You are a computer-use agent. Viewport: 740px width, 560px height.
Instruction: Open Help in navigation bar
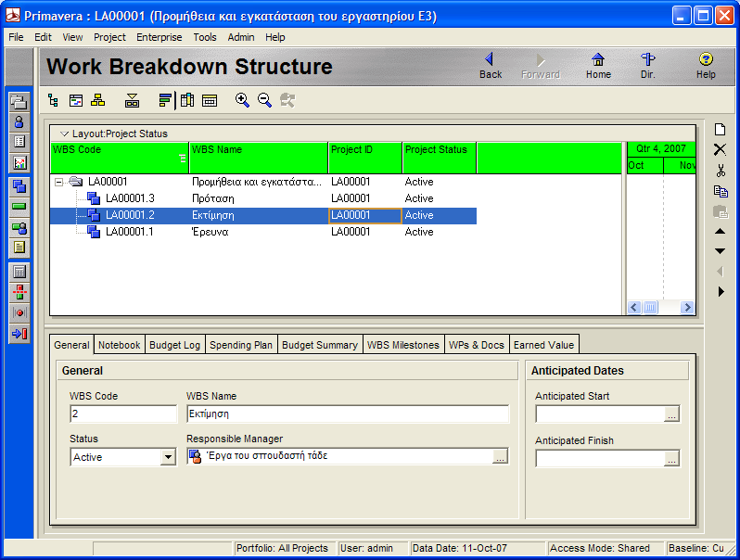tap(706, 66)
